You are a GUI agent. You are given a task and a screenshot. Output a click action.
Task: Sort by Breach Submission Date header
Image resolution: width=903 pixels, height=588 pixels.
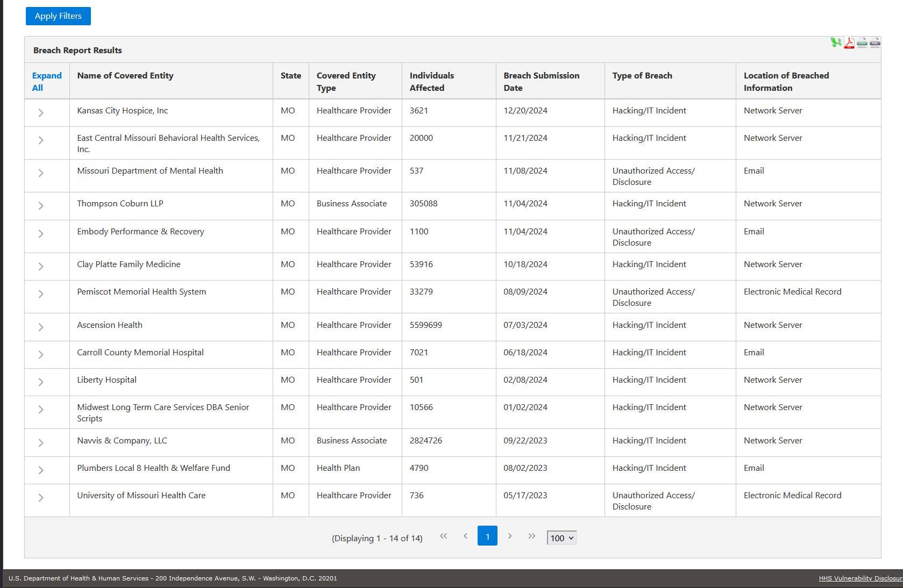tap(541, 82)
